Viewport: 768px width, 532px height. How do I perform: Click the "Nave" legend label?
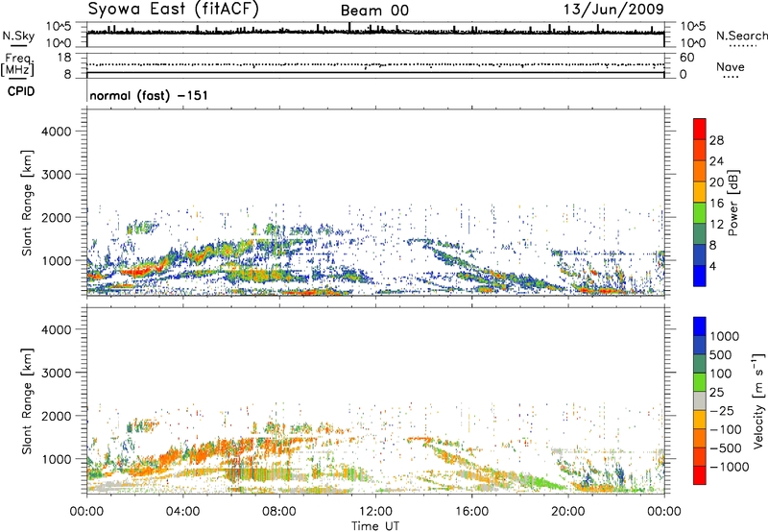(x=730, y=66)
